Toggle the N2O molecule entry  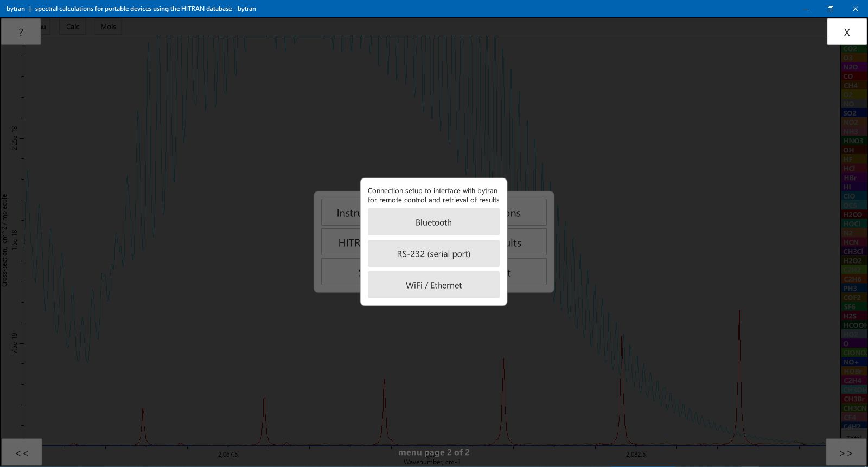(854, 67)
